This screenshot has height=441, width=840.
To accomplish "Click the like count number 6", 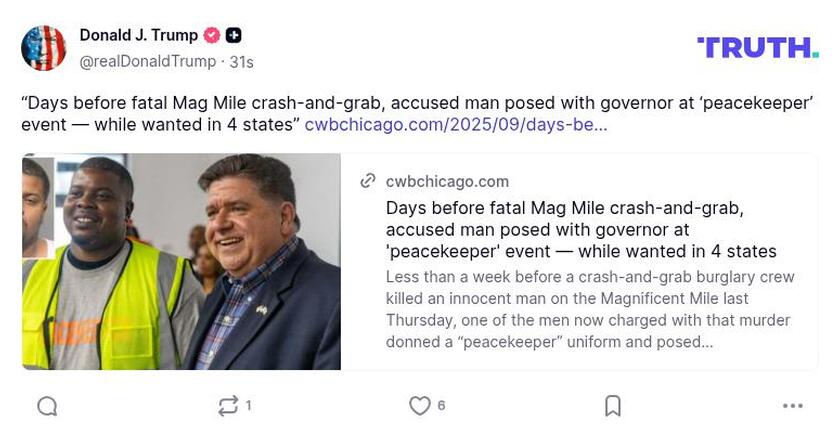I will click(441, 405).
